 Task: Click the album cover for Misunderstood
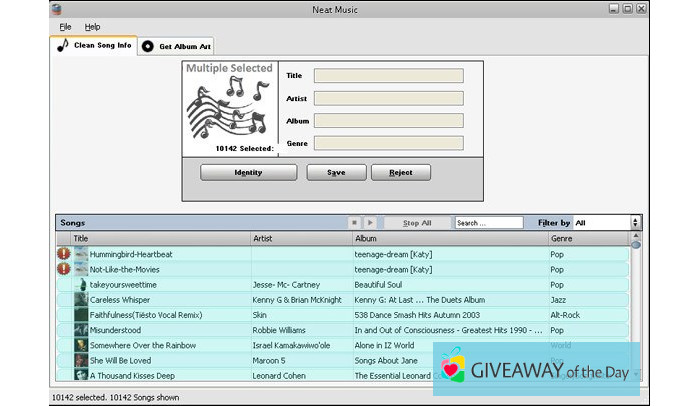point(80,330)
